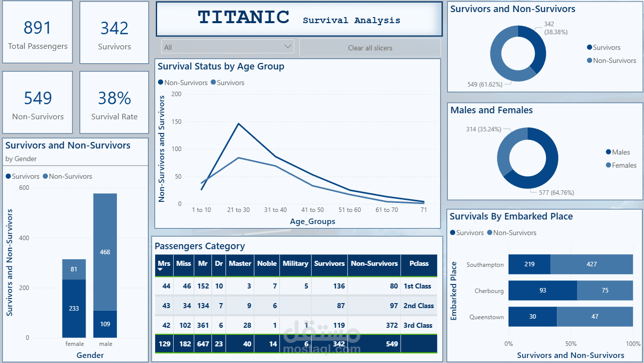Click the Non-Survivors legend dot in the age group chart
The height and width of the screenshot is (363, 644).
[x=161, y=83]
